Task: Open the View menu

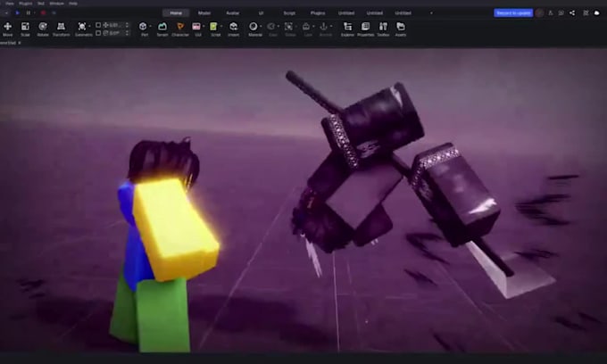Action: (x=10, y=4)
